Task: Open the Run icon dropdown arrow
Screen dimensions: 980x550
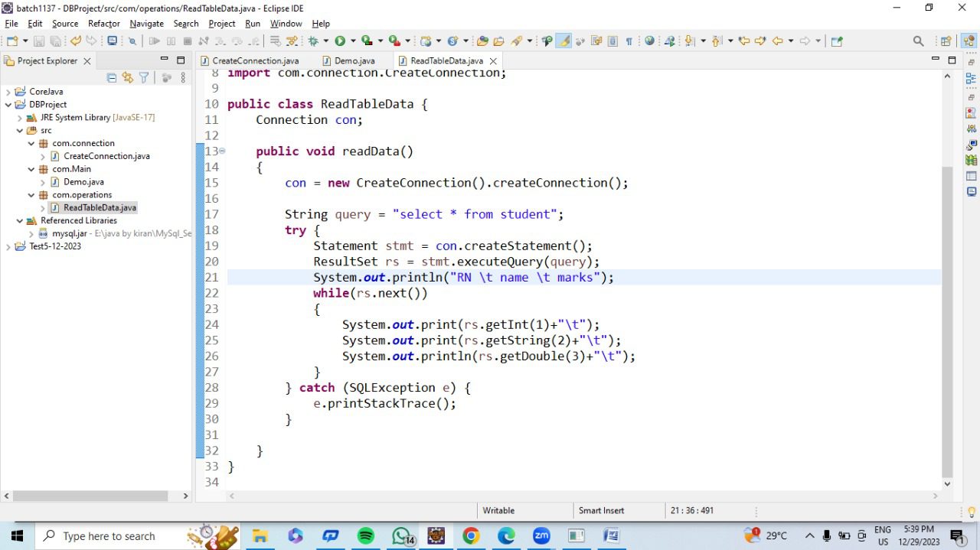Action: point(353,41)
